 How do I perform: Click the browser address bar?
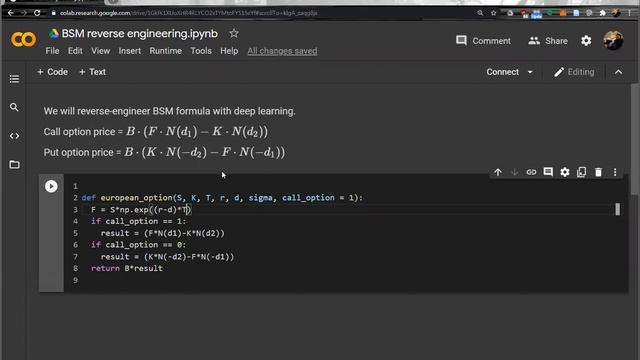[261, 13]
